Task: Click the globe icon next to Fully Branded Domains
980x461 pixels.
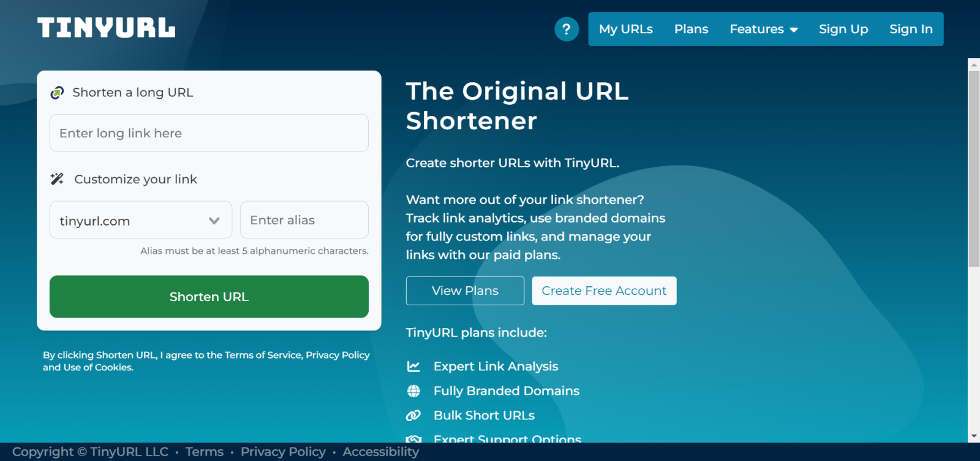Action: [x=413, y=391]
